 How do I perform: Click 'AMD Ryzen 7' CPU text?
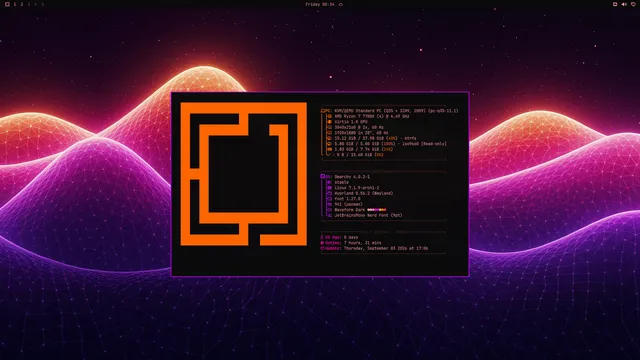(x=371, y=116)
